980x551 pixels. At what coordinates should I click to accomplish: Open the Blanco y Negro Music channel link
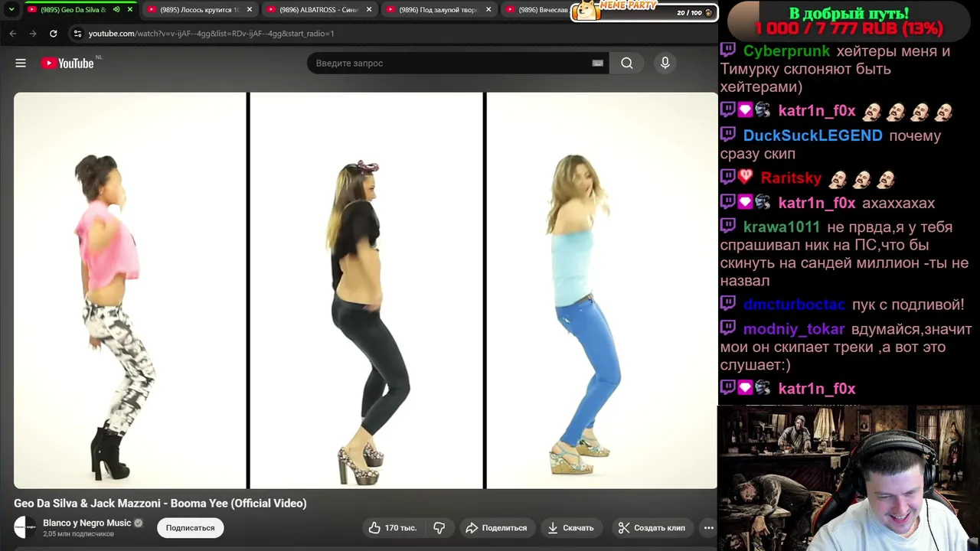point(87,523)
